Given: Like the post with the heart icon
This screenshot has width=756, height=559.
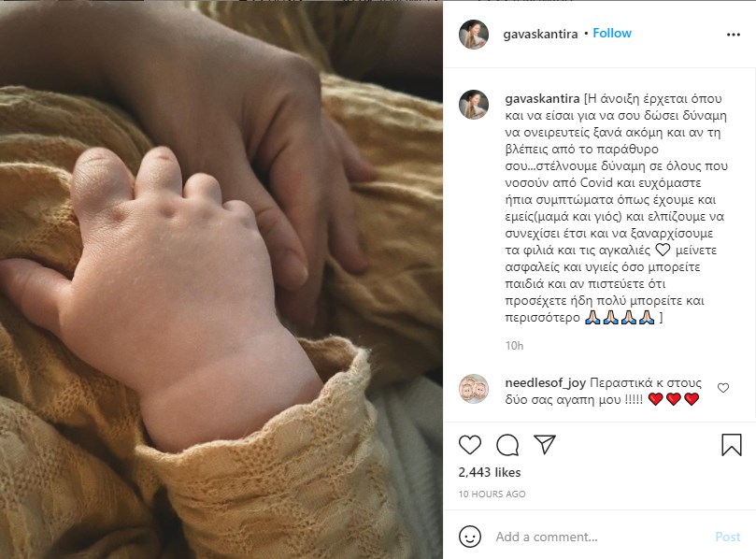Looking at the screenshot, I should [x=470, y=445].
